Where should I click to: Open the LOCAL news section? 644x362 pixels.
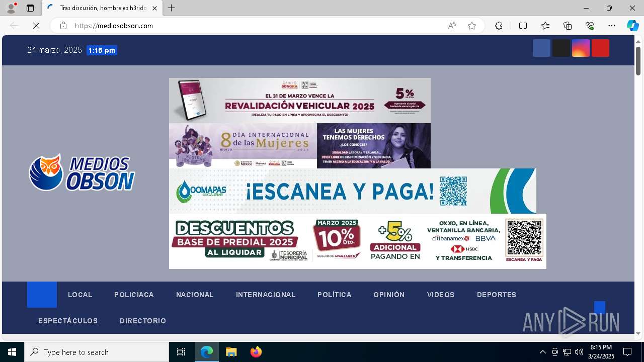pyautogui.click(x=80, y=295)
